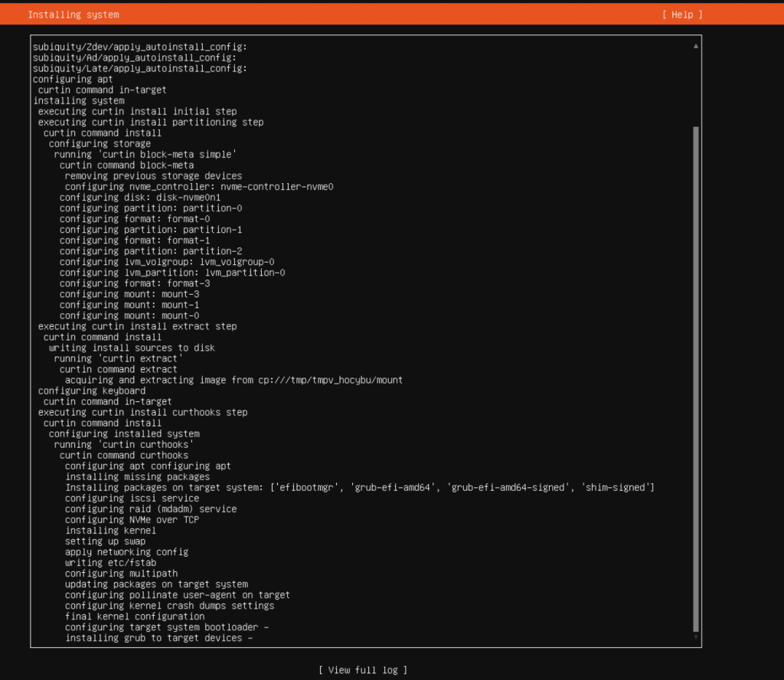Click the configuring lvm_volgroup log entry
This screenshot has height=680, width=784.
point(167,261)
